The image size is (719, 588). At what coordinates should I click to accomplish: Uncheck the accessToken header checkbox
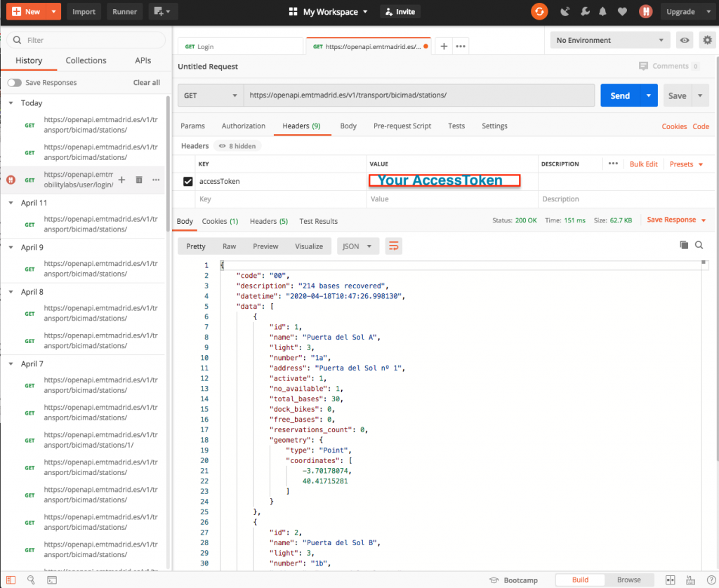[x=187, y=182]
